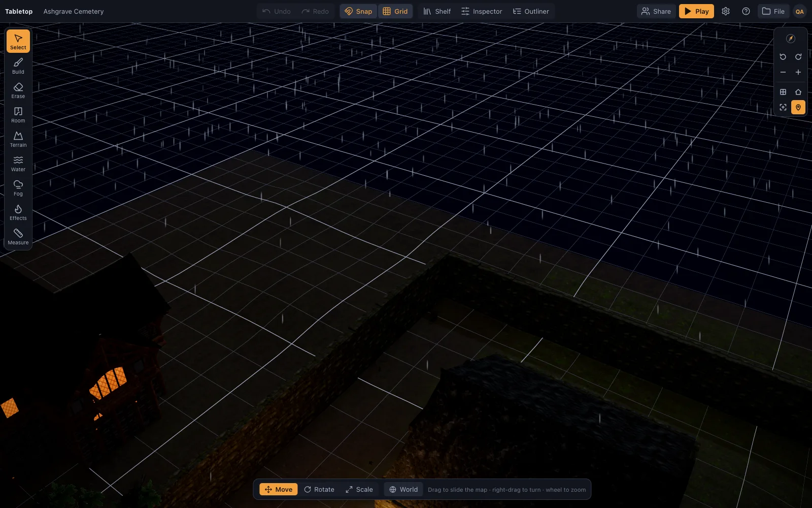Switch to the Water tool
Viewport: 812px width, 508px height.
point(18,163)
